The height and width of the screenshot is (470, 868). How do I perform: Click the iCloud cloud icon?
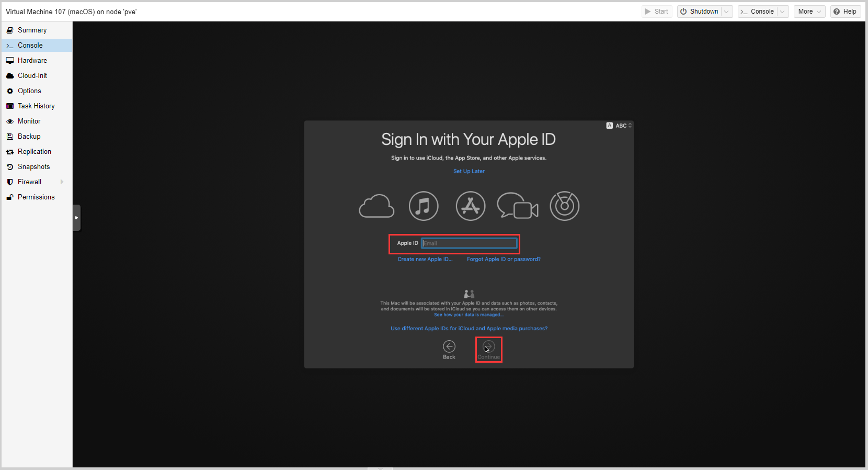point(376,206)
